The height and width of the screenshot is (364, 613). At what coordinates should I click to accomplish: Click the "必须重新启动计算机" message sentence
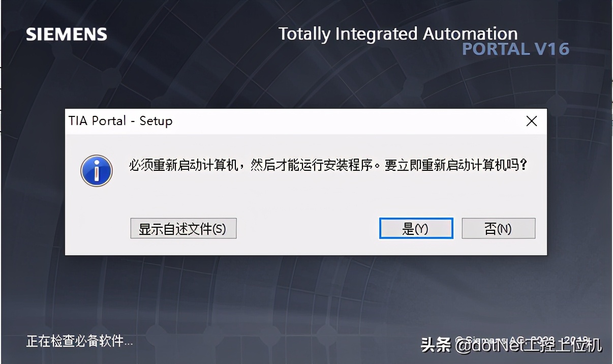pyautogui.click(x=184, y=166)
